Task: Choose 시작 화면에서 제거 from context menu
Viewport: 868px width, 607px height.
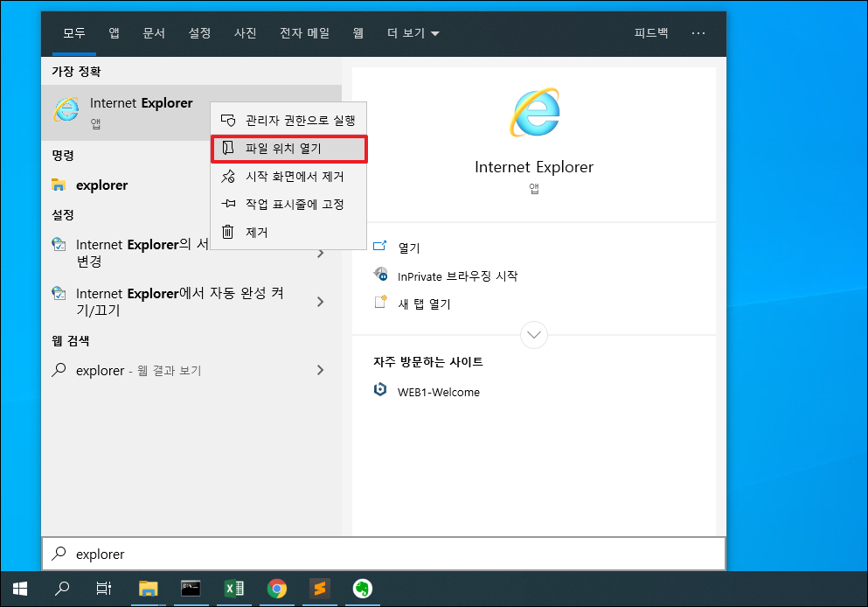Action: (288, 176)
